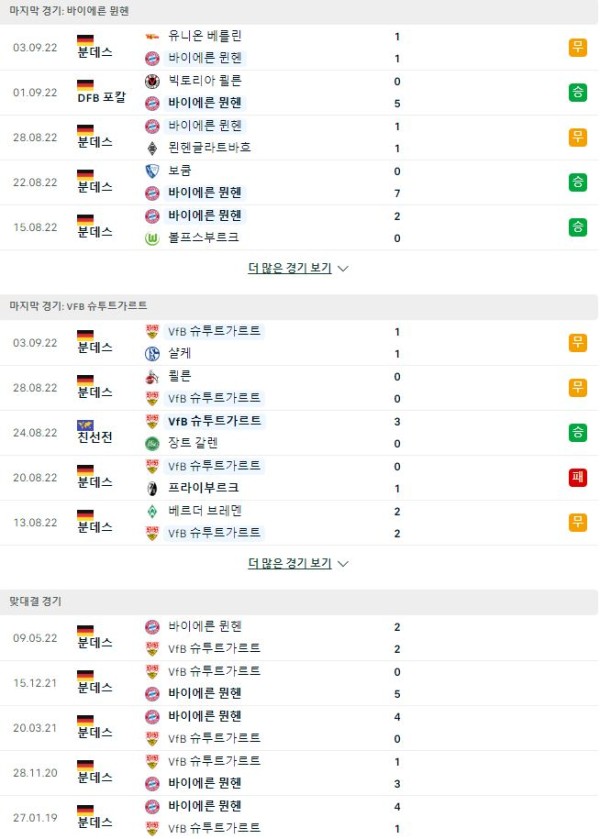Click the Werder Bremen diamond logo
This screenshot has width=600, height=839.
tap(152, 512)
